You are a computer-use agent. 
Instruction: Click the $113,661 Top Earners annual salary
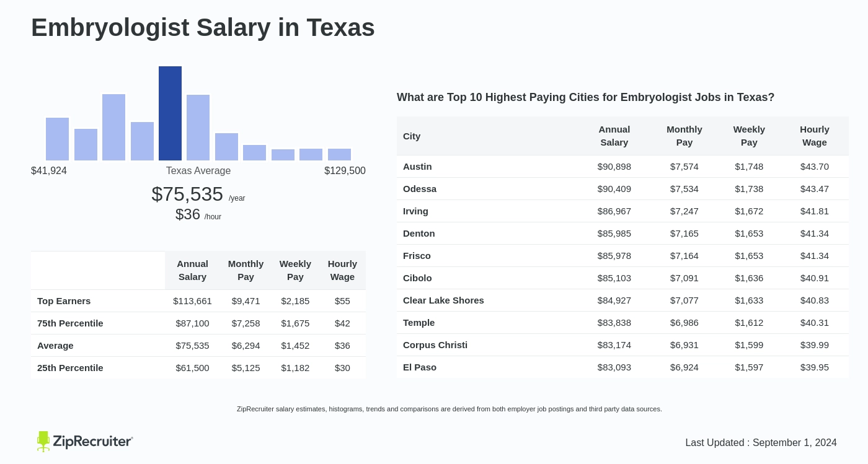[192, 301]
